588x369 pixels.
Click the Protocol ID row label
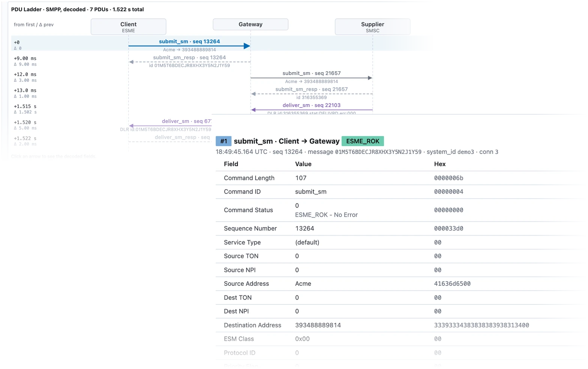(240, 353)
